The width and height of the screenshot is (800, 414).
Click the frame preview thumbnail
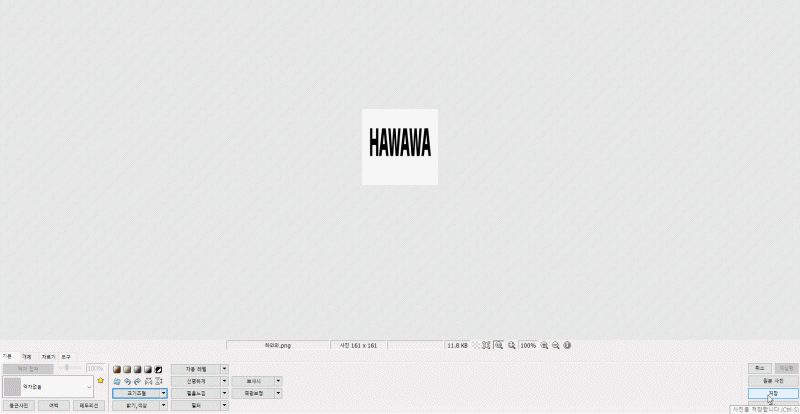click(x=12, y=387)
